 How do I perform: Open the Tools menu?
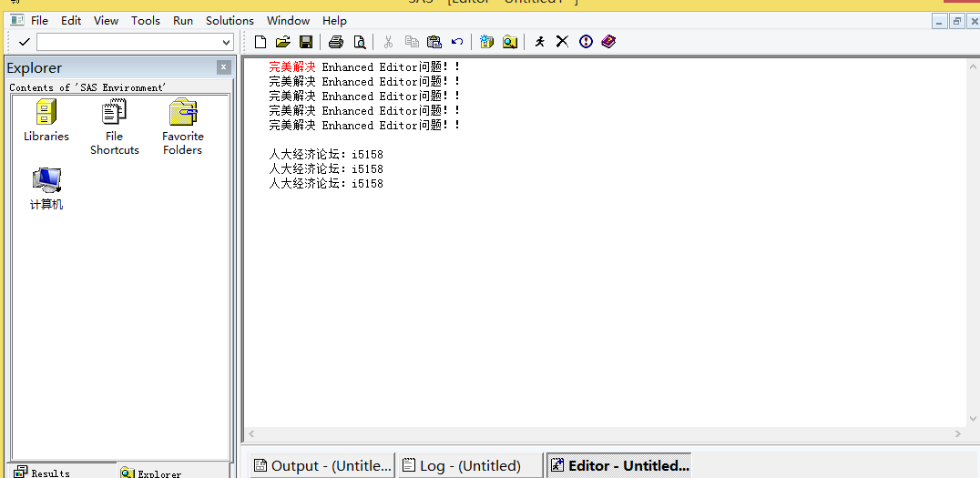(x=146, y=21)
